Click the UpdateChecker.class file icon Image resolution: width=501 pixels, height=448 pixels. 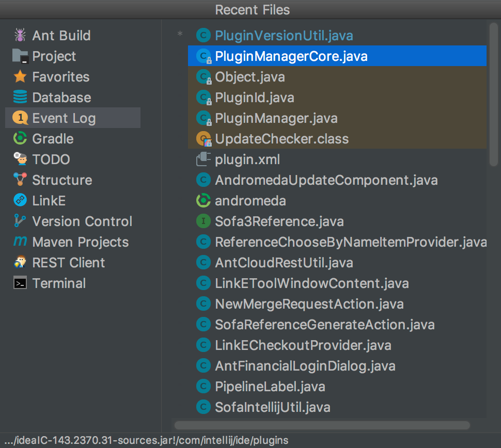[203, 139]
